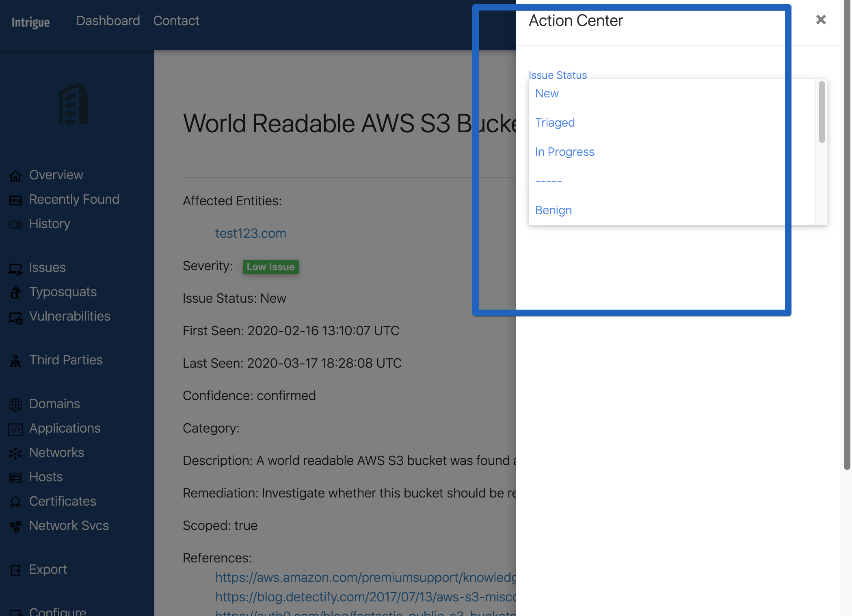Viewport: 852px width, 616px height.
Task: Open Third Parties in the sidebar
Action: [66, 360]
